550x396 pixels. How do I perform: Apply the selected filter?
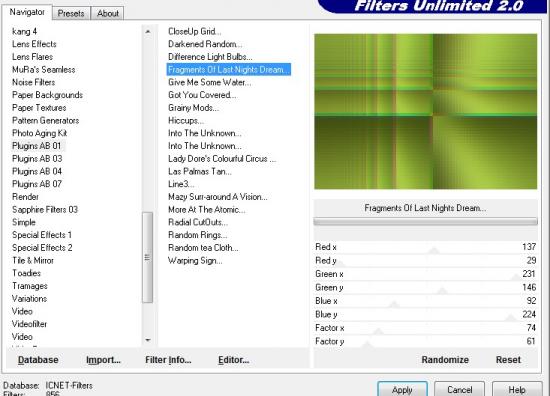tap(402, 389)
